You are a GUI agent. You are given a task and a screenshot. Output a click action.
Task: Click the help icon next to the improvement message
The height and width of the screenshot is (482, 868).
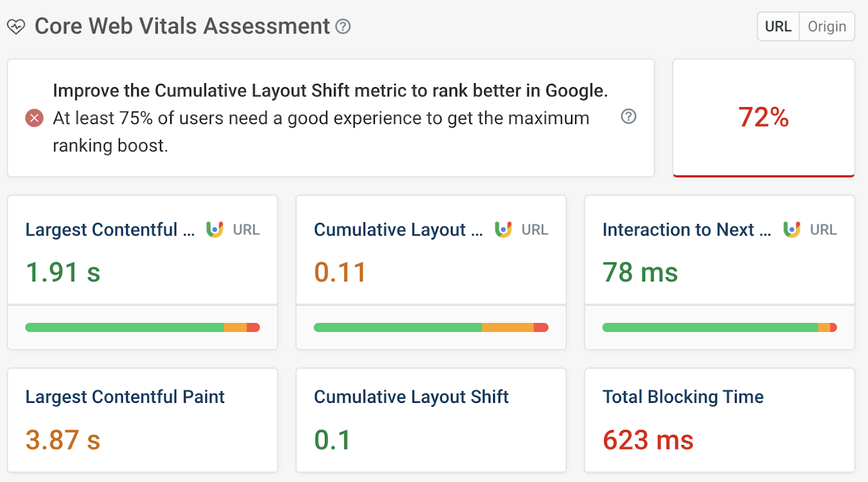coord(628,117)
